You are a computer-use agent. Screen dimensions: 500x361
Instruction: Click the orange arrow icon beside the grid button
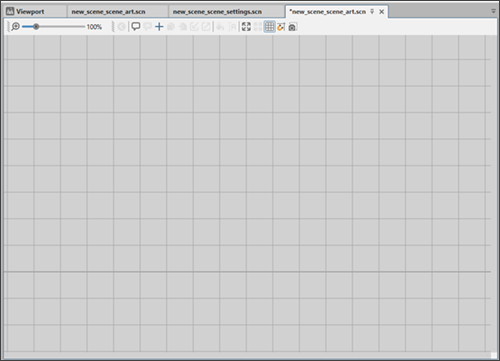[x=281, y=27]
